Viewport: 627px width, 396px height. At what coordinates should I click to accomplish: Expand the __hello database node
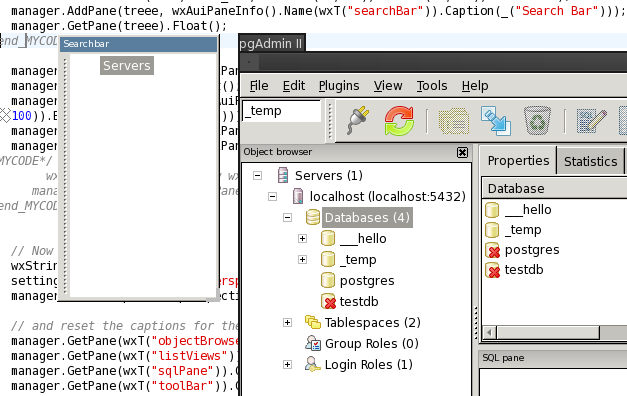tap(302, 239)
